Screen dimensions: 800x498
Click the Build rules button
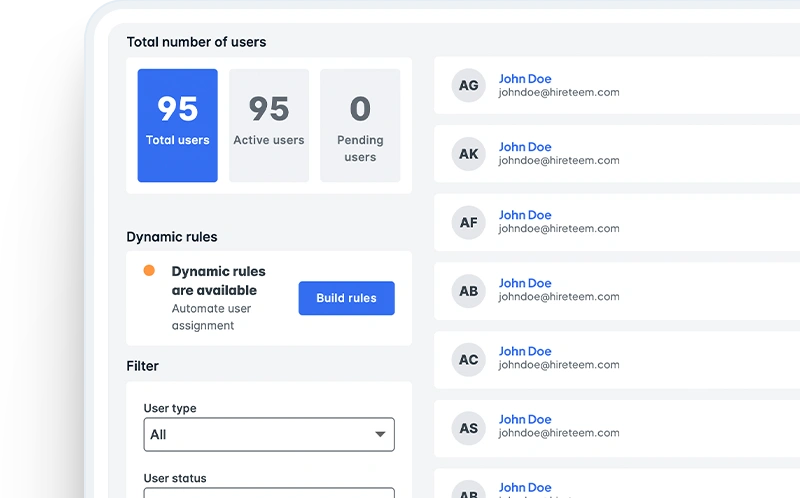pos(346,298)
